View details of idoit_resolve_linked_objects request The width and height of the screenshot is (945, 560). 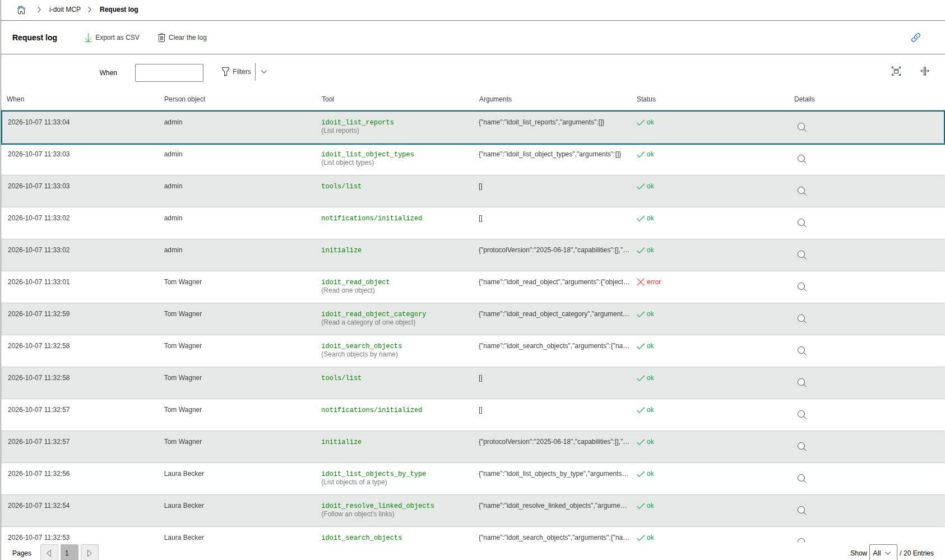802,511
